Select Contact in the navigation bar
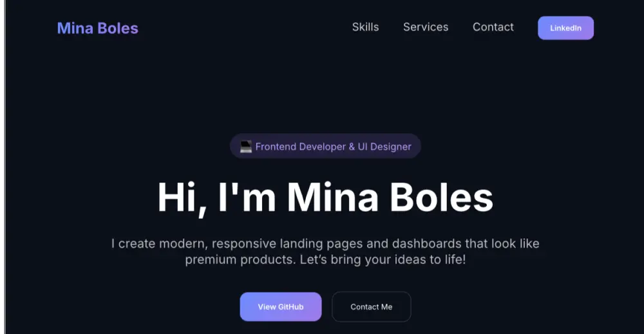 point(493,27)
